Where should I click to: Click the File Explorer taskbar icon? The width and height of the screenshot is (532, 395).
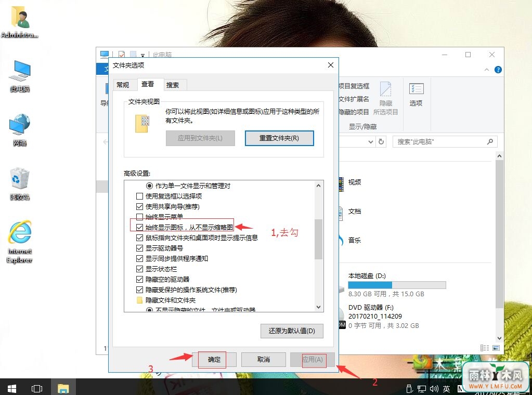tap(63, 388)
